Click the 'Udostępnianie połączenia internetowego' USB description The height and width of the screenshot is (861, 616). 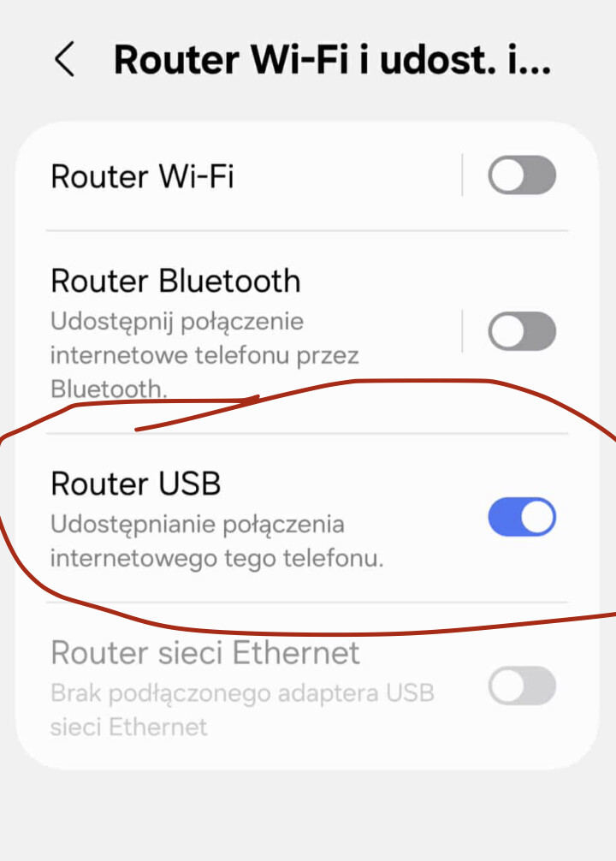[216, 542]
